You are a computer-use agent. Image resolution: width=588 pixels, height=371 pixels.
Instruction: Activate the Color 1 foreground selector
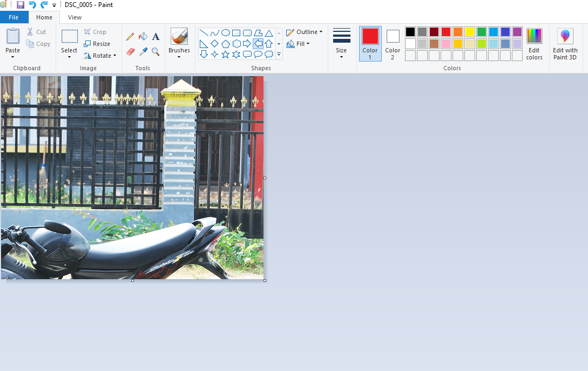point(370,44)
